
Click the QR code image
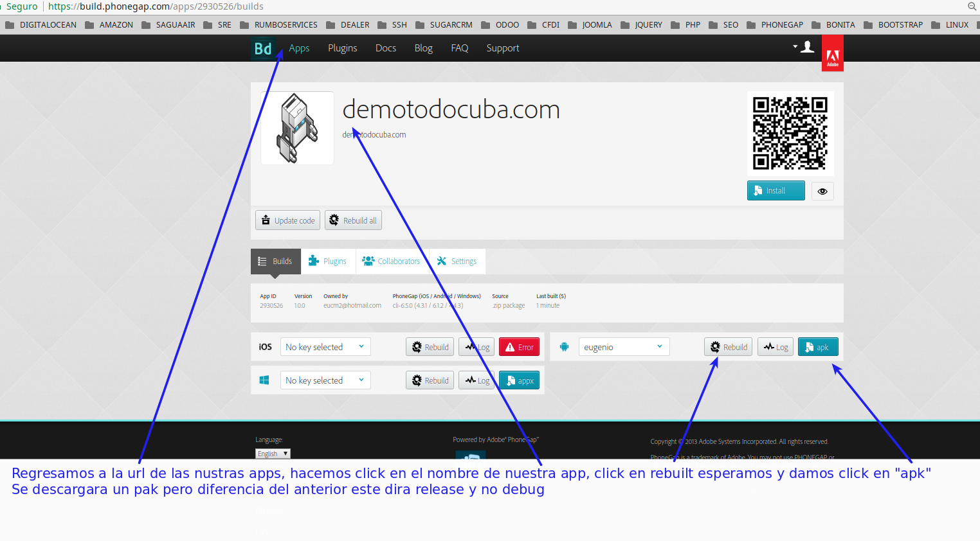coord(790,134)
